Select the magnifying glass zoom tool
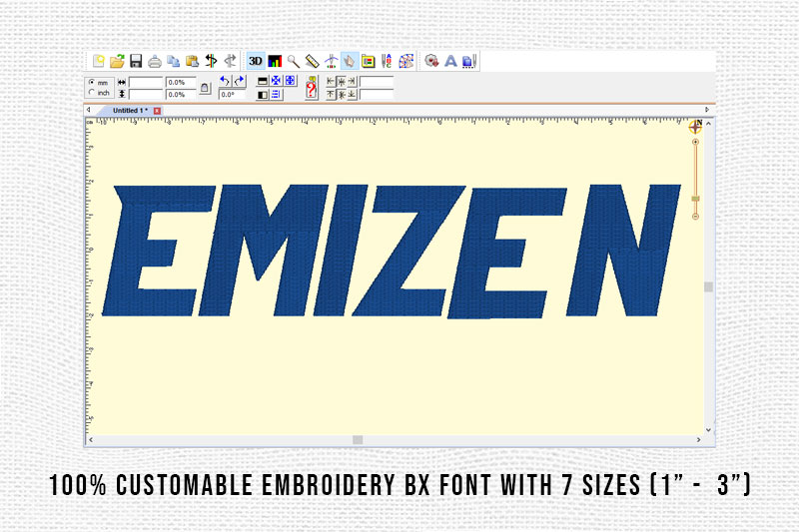The width and height of the screenshot is (799, 532). (293, 62)
